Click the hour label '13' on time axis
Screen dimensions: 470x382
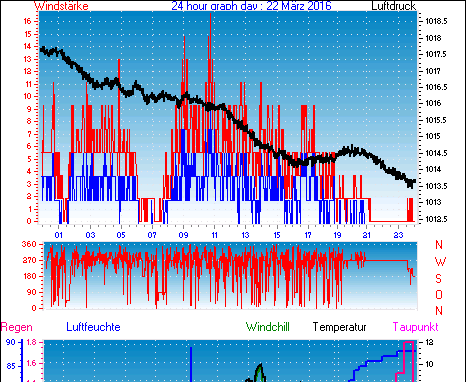(x=246, y=235)
